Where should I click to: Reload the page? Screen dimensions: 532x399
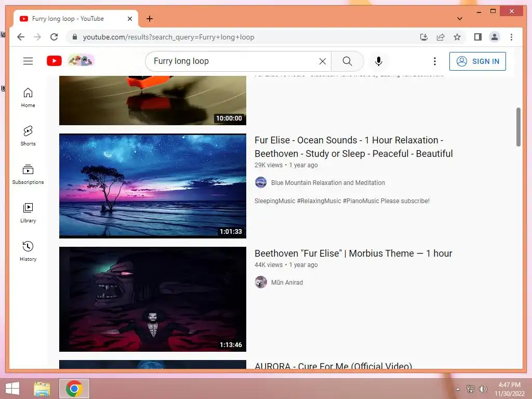pos(54,37)
